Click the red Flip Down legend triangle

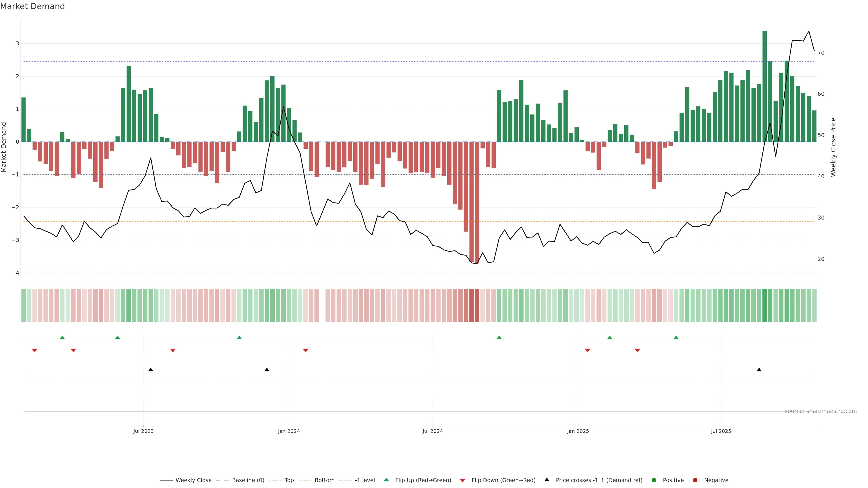pos(463,481)
